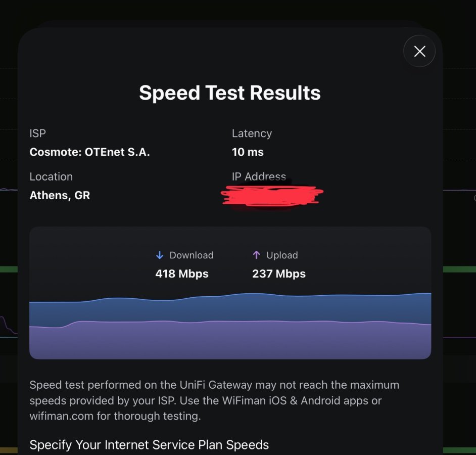The width and height of the screenshot is (476, 455).
Task: Click the IP Address label
Action: pyautogui.click(x=259, y=176)
